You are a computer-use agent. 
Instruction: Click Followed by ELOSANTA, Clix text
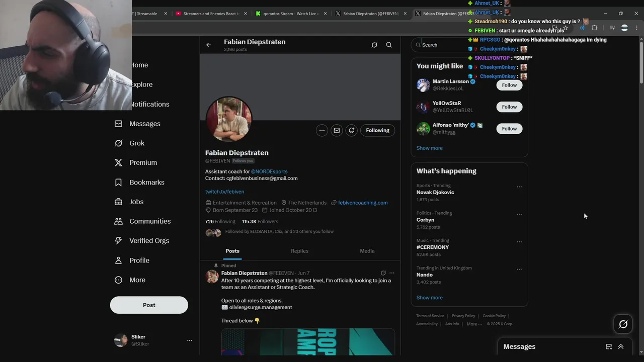(x=279, y=232)
